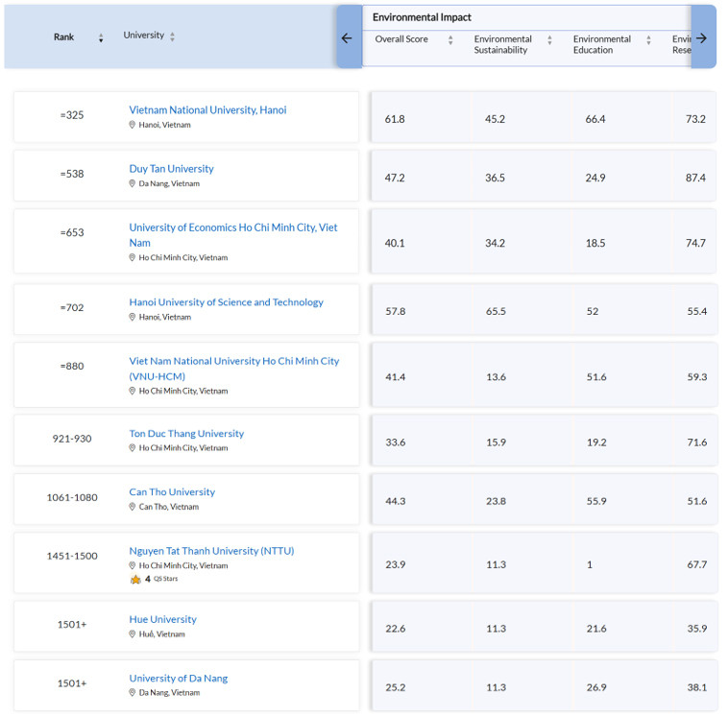This screenshot has width=728, height=717.
Task: Select the Environmental Impact header tab
Action: tap(422, 17)
